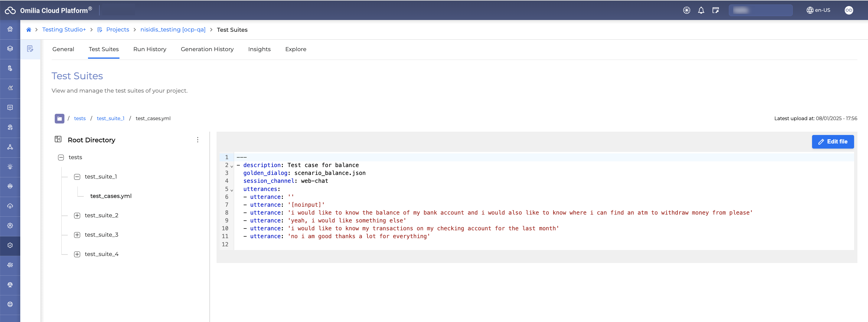Switch to the Run History tab
868x322 pixels.
pyautogui.click(x=150, y=49)
